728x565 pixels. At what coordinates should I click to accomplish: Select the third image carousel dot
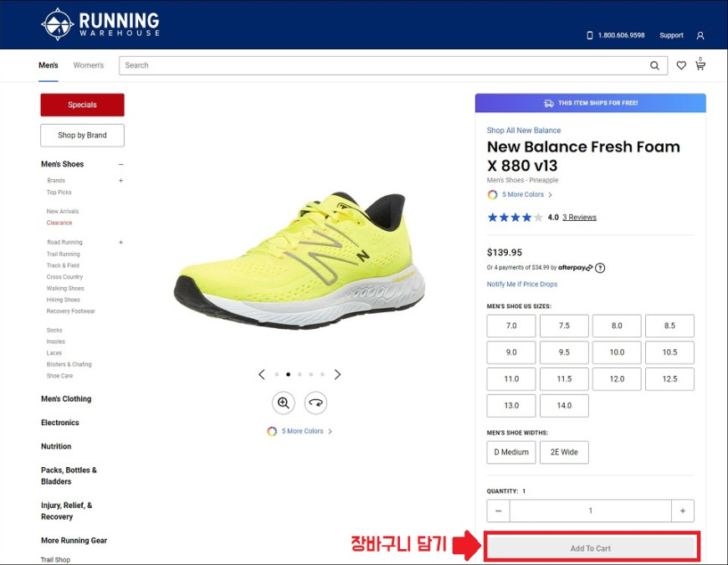(300, 374)
